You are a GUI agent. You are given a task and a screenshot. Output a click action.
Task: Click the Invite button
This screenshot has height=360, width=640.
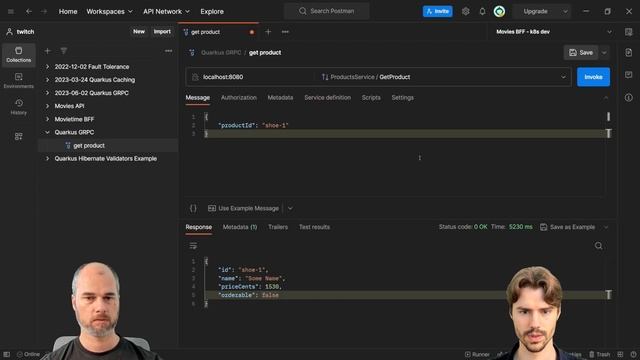438,11
